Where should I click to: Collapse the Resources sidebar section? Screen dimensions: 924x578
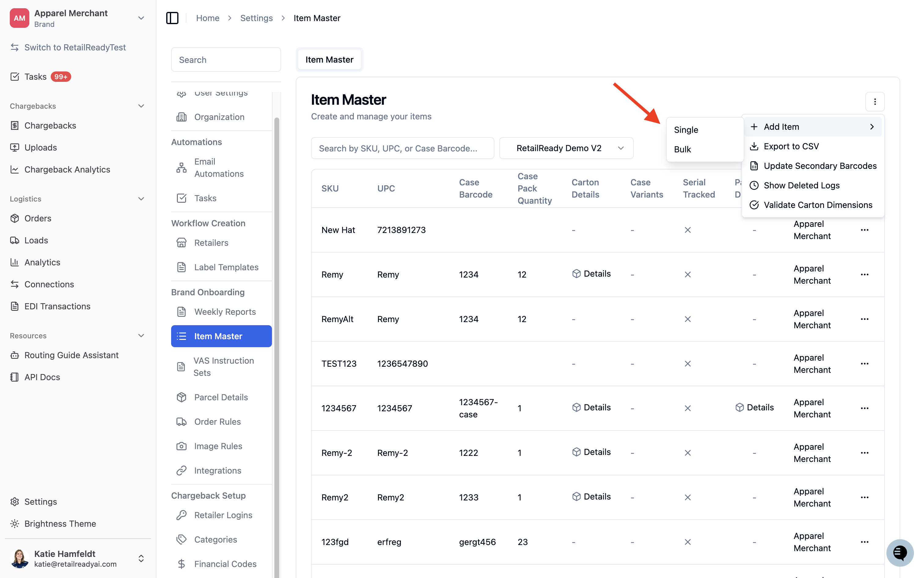pyautogui.click(x=141, y=336)
